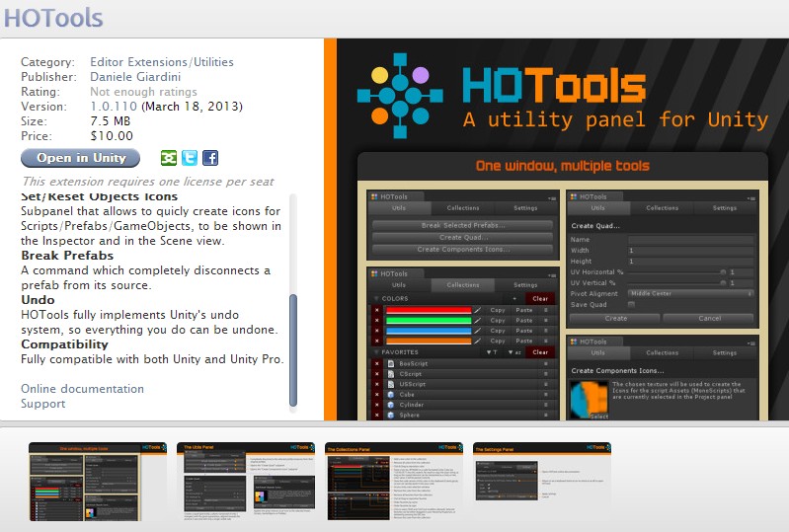Click the Create Components Icons button
789x532 pixels.
point(462,249)
